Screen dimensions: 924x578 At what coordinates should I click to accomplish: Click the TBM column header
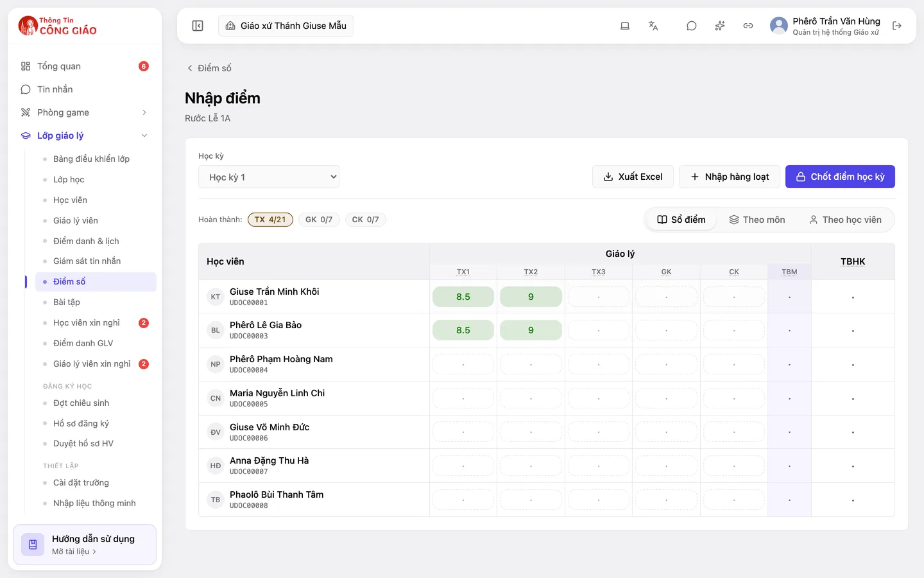coord(789,272)
